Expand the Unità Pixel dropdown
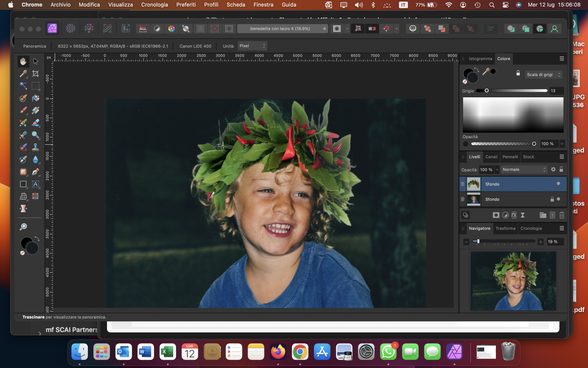Screen dimensions: 588x368 (x=252, y=46)
